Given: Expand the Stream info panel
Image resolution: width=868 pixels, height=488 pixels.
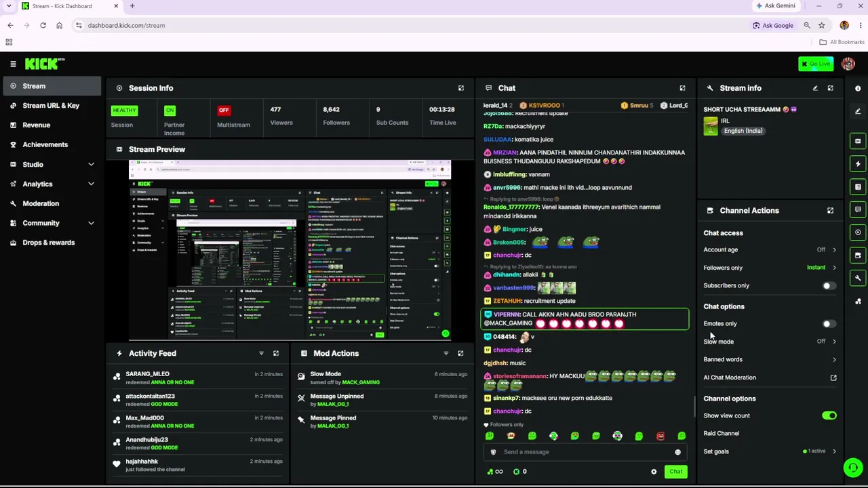Looking at the screenshot, I should click(830, 88).
